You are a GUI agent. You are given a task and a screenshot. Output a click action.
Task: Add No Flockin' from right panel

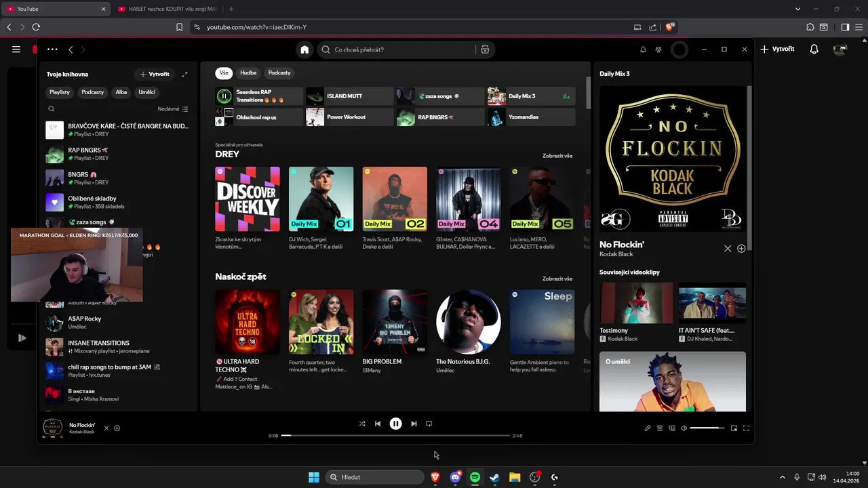[741, 249]
